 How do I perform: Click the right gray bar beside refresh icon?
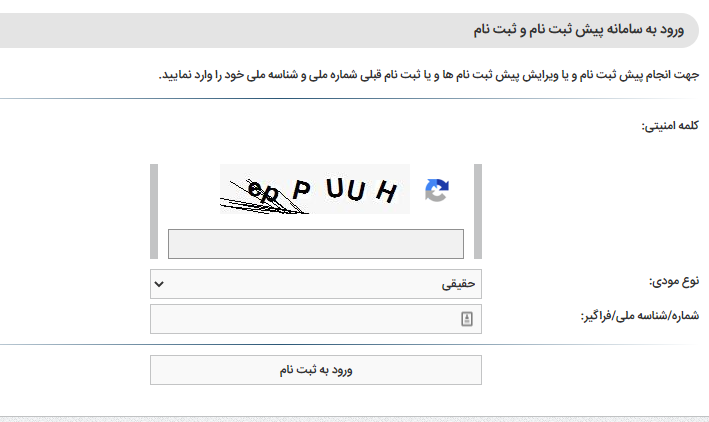click(x=478, y=211)
